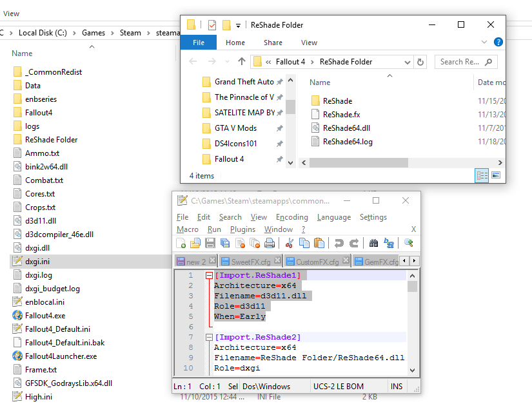Viewport: 532px width, 404px height.
Task: Click the Undo arrow in Notepad++ toolbar
Action: [x=339, y=243]
